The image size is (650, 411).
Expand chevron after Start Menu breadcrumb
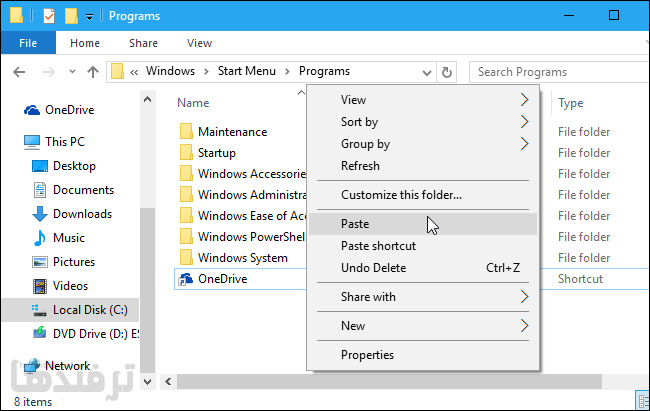coord(287,72)
